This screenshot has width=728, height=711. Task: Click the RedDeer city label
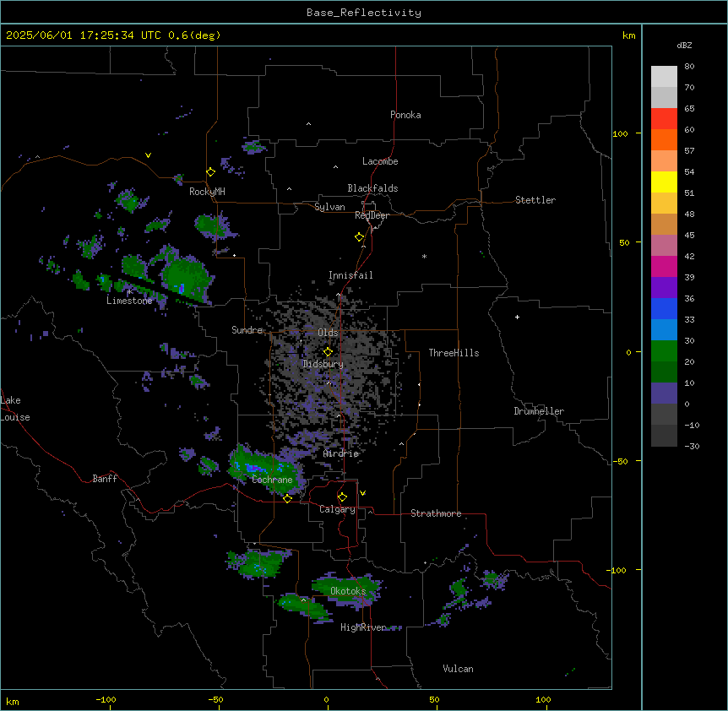[x=372, y=215]
